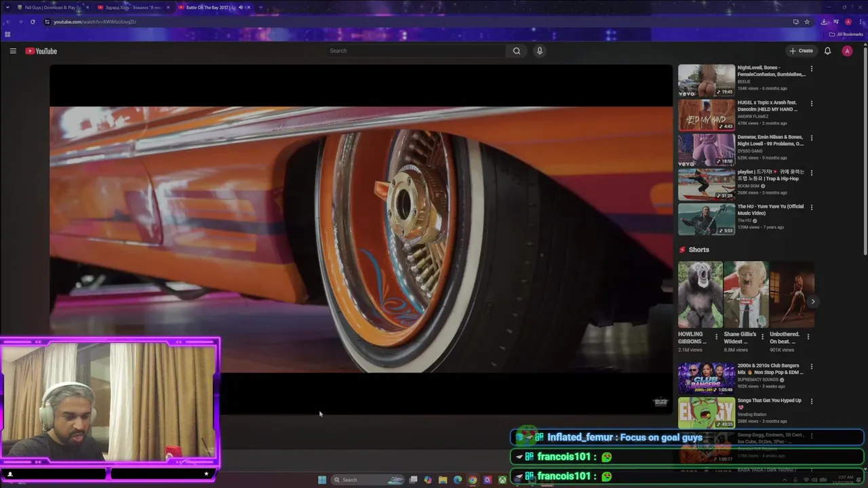Click the BEELIE channel name

point(744,81)
